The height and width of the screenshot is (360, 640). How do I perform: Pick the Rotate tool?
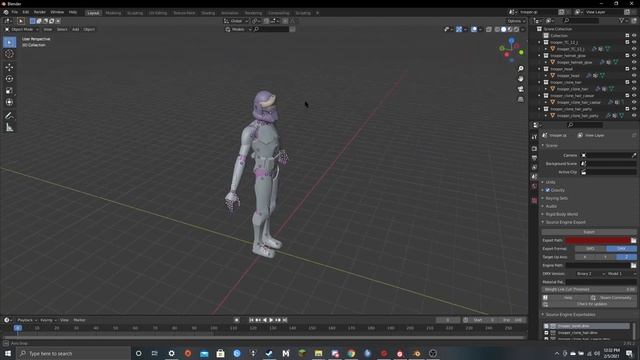tap(9, 79)
